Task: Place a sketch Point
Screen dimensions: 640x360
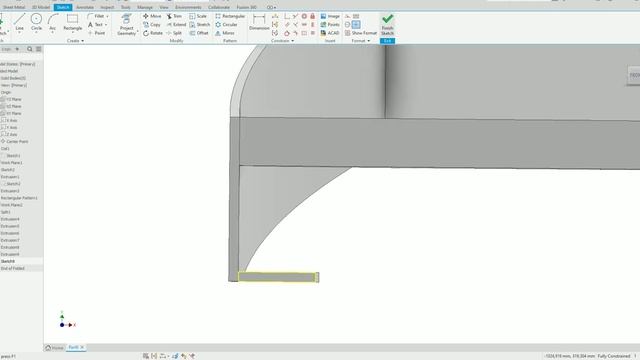Action: (97, 33)
